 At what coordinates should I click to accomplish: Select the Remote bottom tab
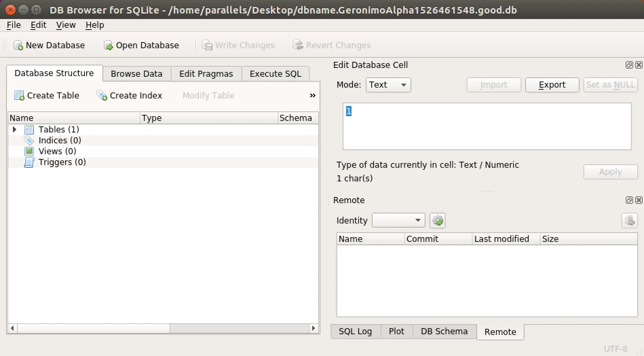click(500, 332)
